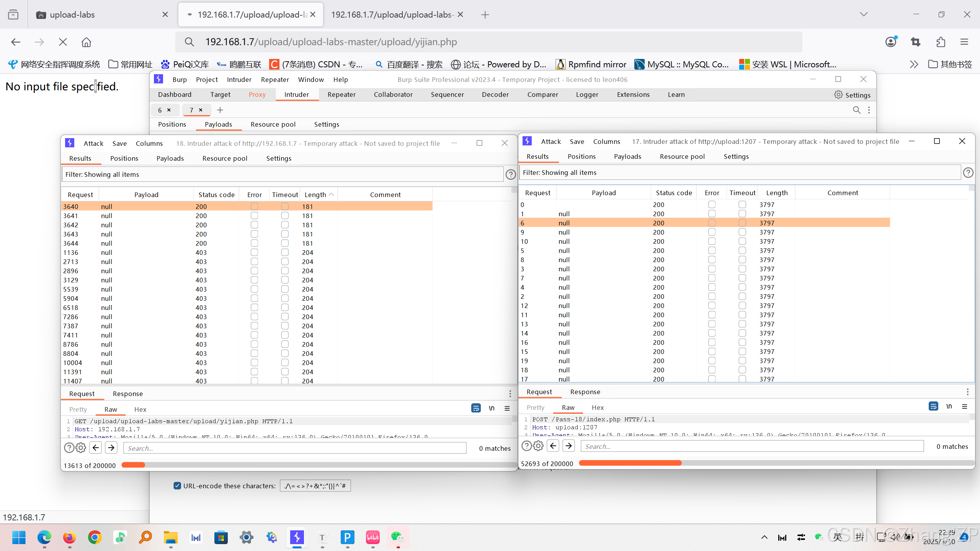Toggle word wrap icon in attack 18 request viewer
The width and height of the screenshot is (980, 551).
(x=476, y=408)
